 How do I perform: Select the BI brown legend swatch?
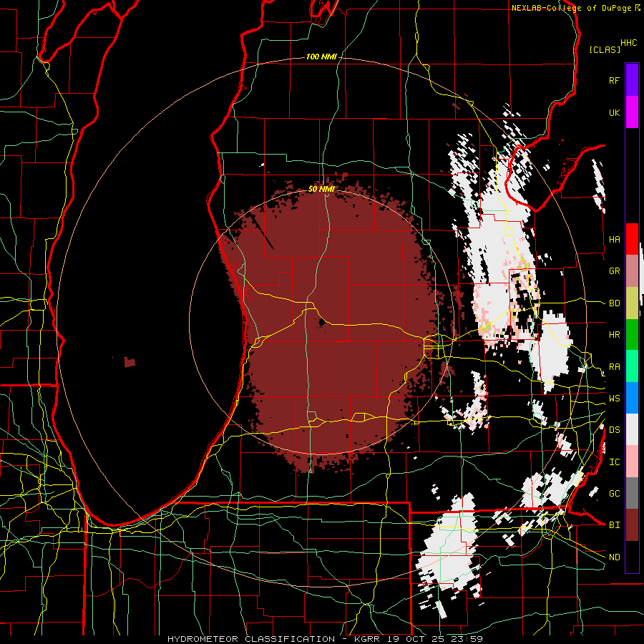632,525
